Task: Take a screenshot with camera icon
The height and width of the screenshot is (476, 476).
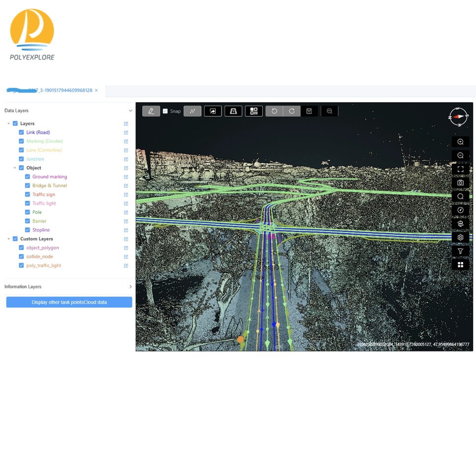Action: 460,183
